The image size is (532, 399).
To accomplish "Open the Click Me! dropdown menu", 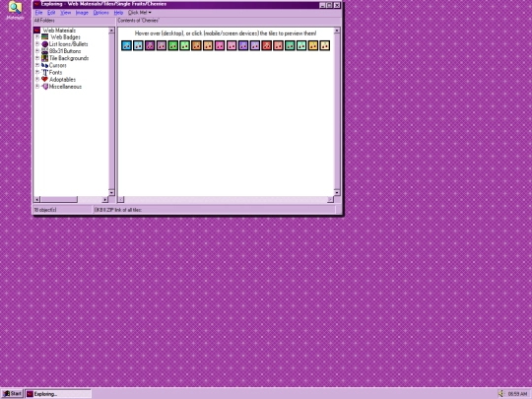I will (x=140, y=13).
